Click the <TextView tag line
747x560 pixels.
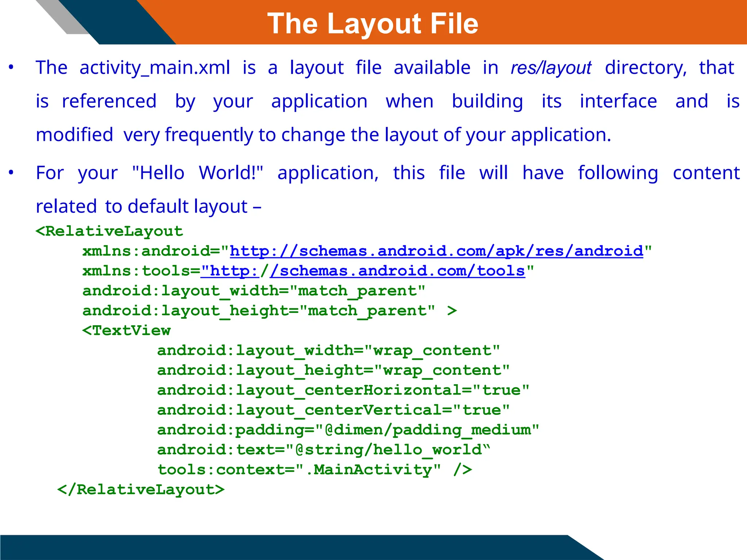coord(126,330)
